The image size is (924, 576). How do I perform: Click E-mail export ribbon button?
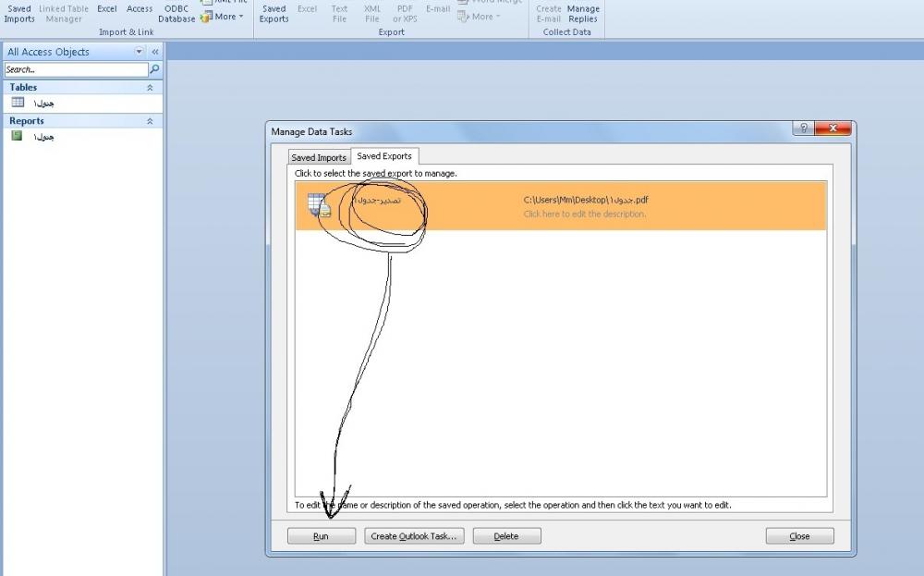[x=438, y=9]
